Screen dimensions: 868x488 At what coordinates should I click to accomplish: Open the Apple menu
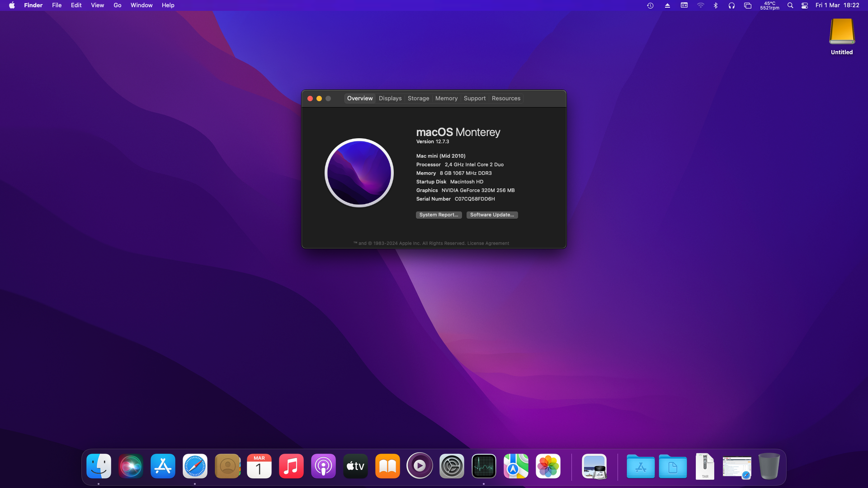pyautogui.click(x=12, y=5)
